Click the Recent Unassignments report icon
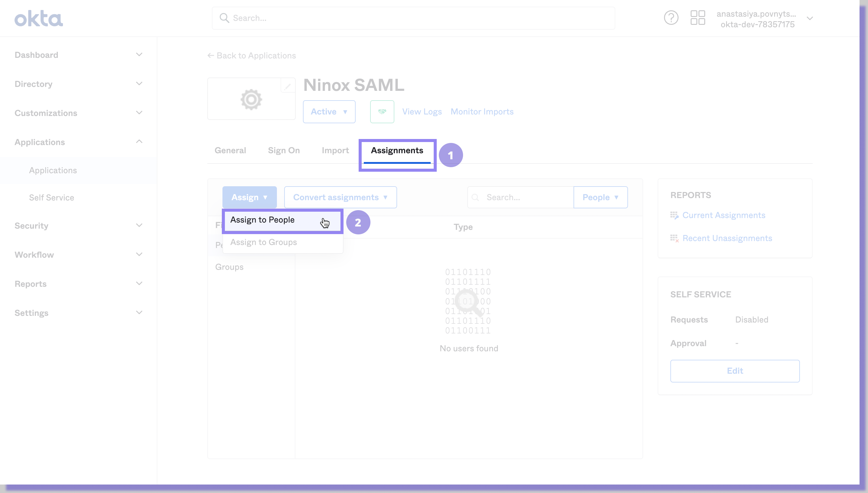 674,238
